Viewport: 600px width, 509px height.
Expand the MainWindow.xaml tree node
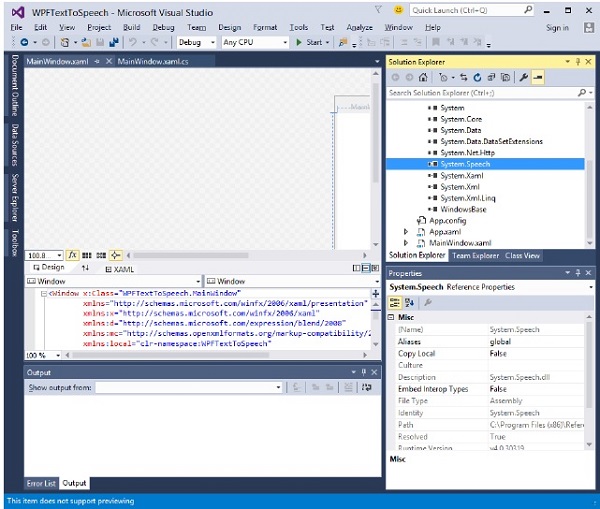406,243
